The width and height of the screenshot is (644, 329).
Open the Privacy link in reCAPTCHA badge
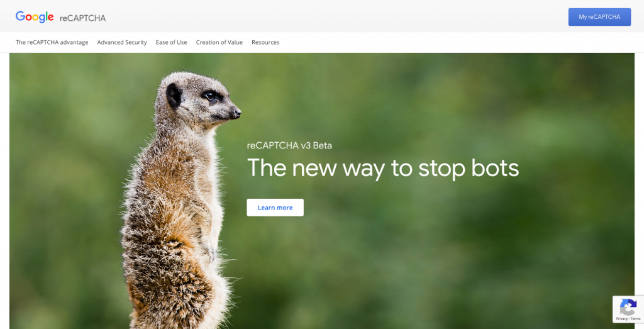[x=621, y=319]
